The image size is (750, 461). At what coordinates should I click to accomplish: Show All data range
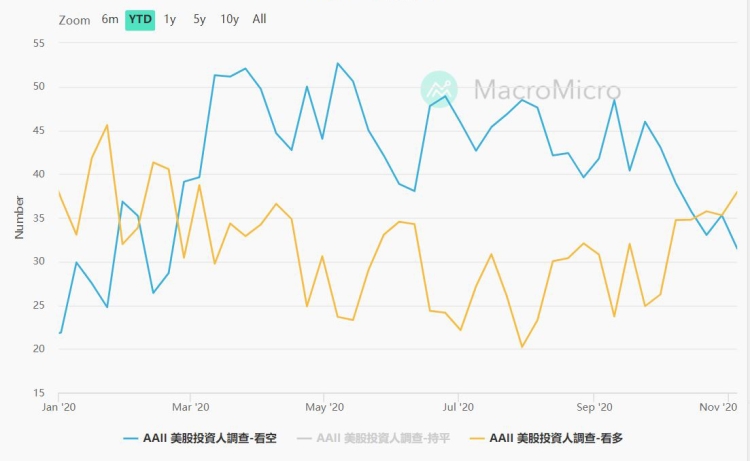[260, 19]
